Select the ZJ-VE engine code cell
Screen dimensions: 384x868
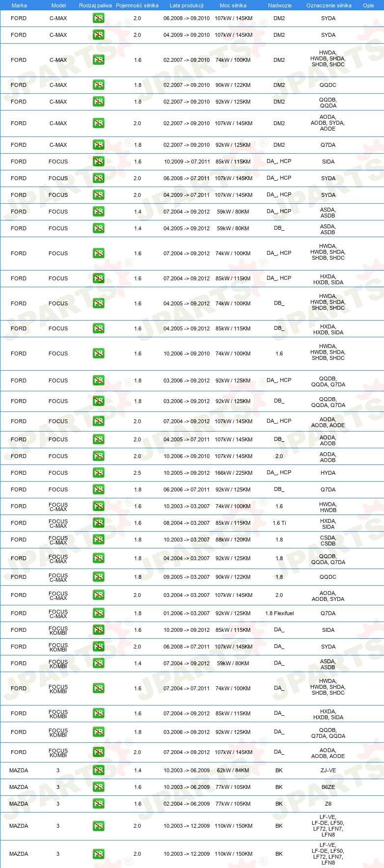[x=328, y=770]
